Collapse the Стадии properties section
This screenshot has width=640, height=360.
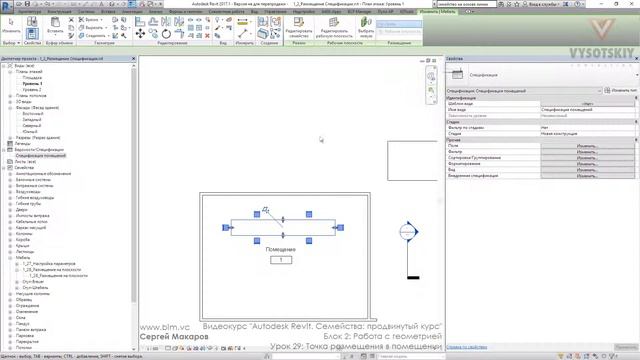[x=636, y=122]
